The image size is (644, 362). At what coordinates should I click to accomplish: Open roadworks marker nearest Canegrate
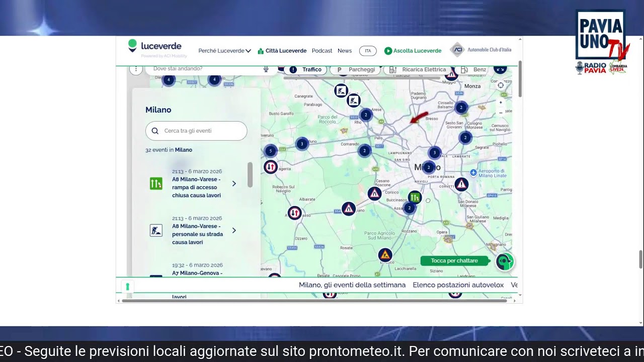[341, 90]
